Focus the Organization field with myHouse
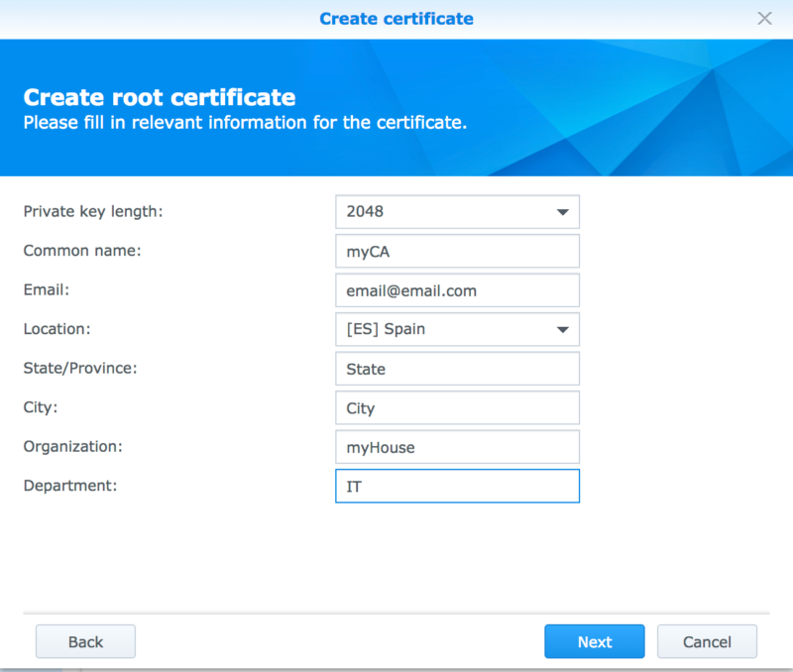This screenshot has width=793, height=672. click(x=457, y=447)
